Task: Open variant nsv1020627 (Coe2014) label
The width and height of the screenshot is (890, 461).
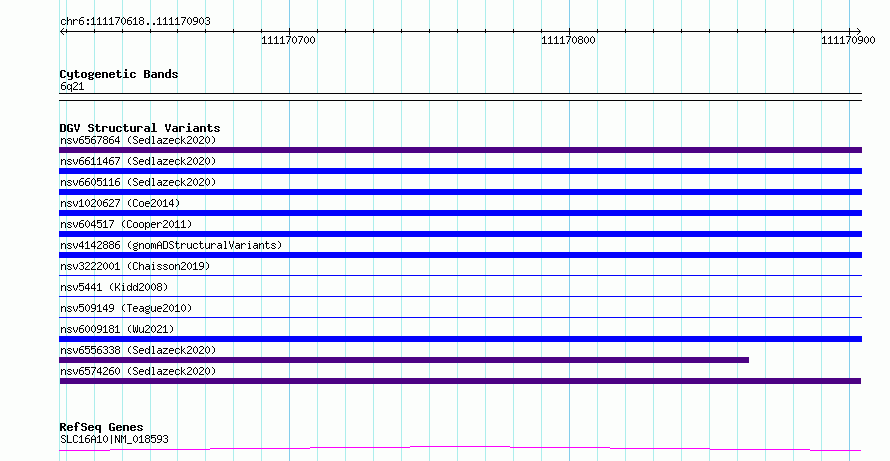Action: click(120, 203)
